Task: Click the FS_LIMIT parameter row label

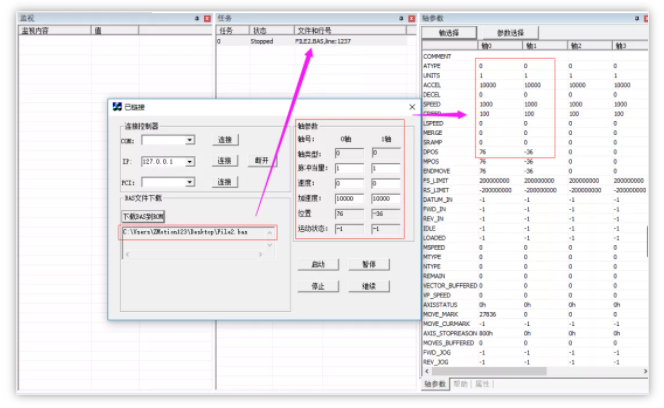Action: [436, 180]
